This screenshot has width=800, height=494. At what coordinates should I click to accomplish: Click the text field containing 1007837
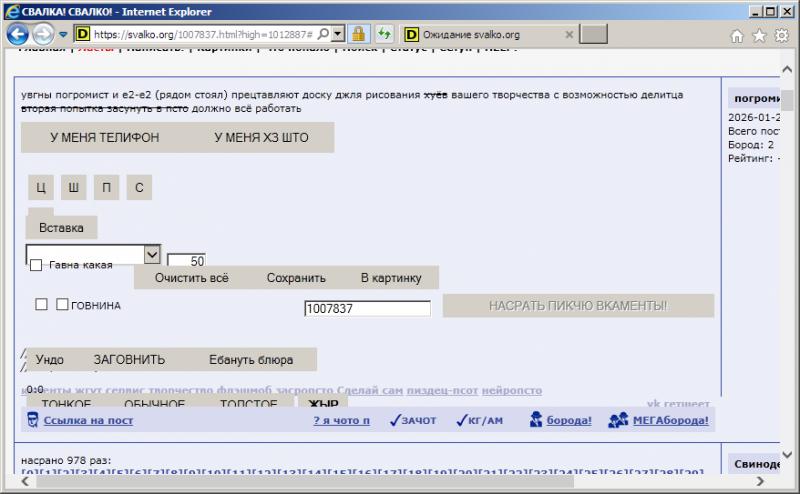pos(367,309)
